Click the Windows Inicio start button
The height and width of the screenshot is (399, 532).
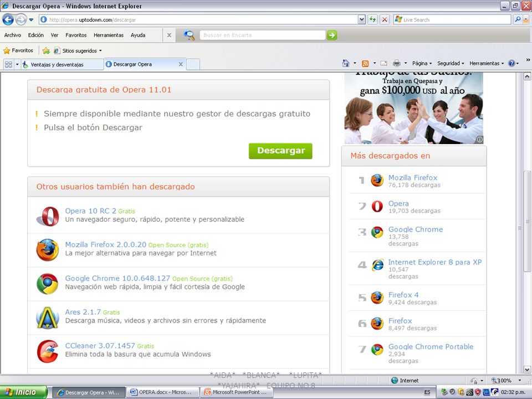coord(24,392)
